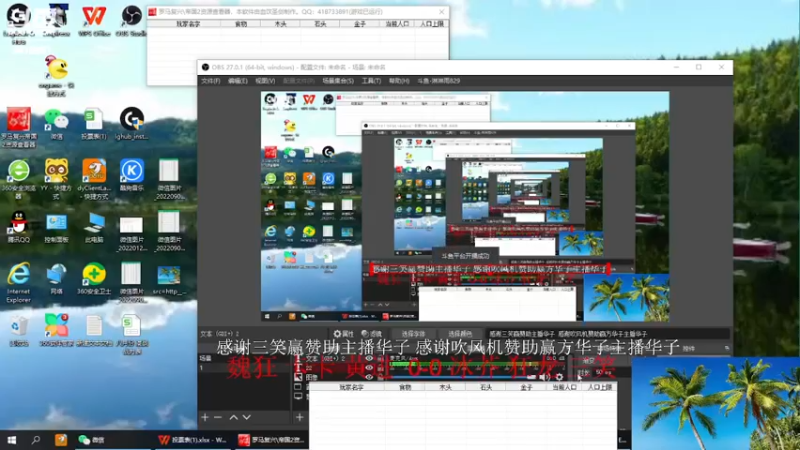This screenshot has width=800, height=450.
Task: Click 木头 column header in top resource window
Action: 280,24
